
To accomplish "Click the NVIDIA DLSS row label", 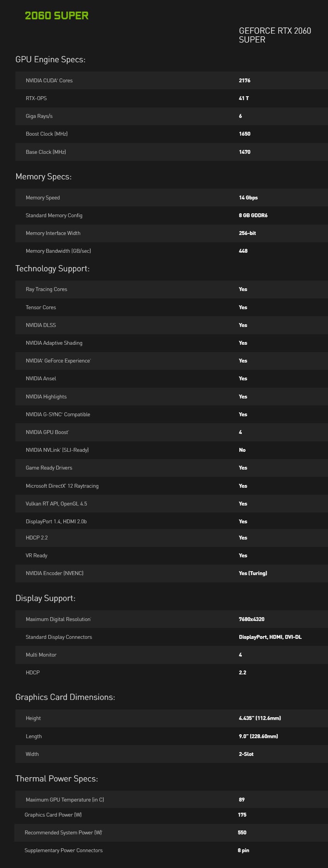I will tap(41, 325).
